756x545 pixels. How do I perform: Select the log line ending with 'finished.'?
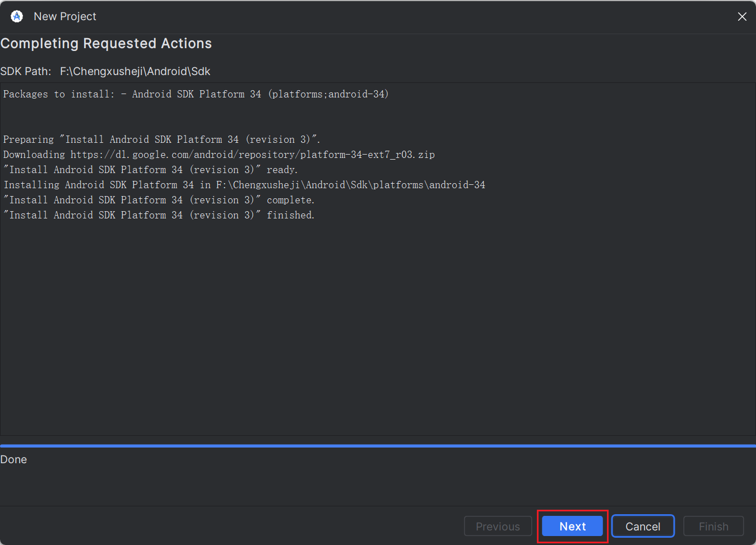(159, 215)
